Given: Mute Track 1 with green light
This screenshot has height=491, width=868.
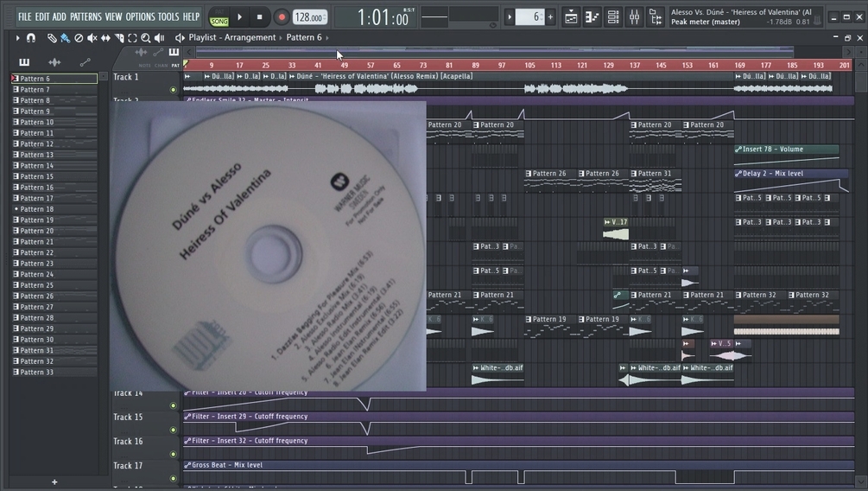Looking at the screenshot, I should pos(174,89).
